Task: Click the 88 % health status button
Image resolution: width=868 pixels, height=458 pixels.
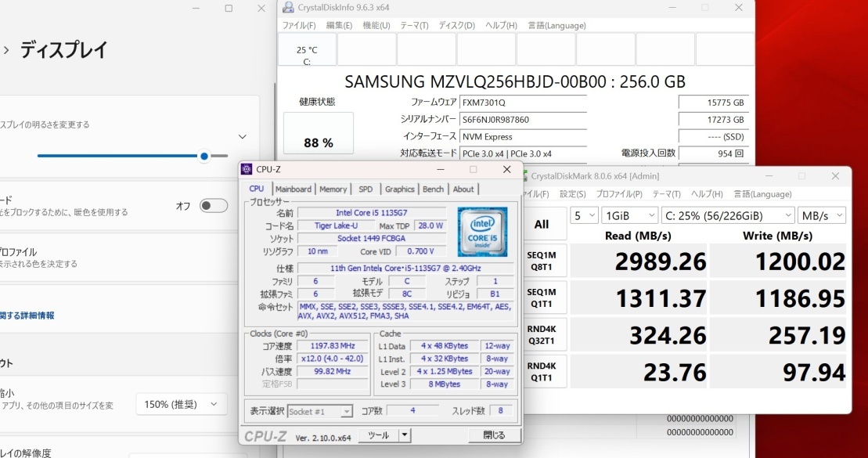Action: click(x=319, y=133)
